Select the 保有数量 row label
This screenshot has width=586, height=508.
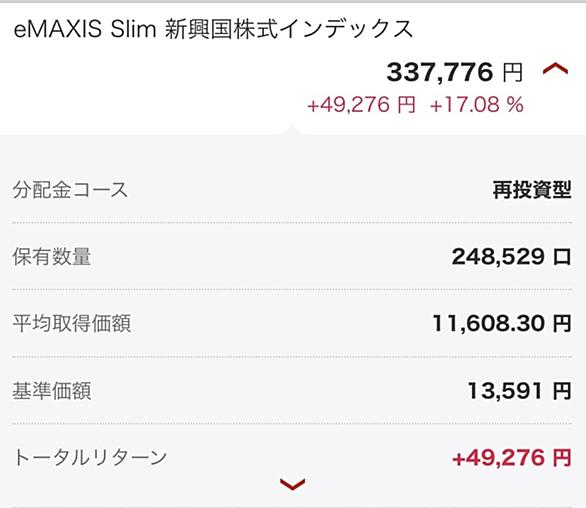(52, 257)
